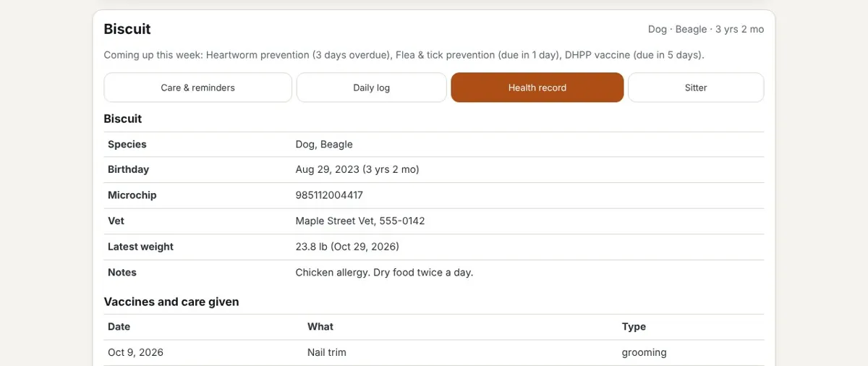Open the Care & reminders tab
868x366 pixels.
tap(197, 88)
